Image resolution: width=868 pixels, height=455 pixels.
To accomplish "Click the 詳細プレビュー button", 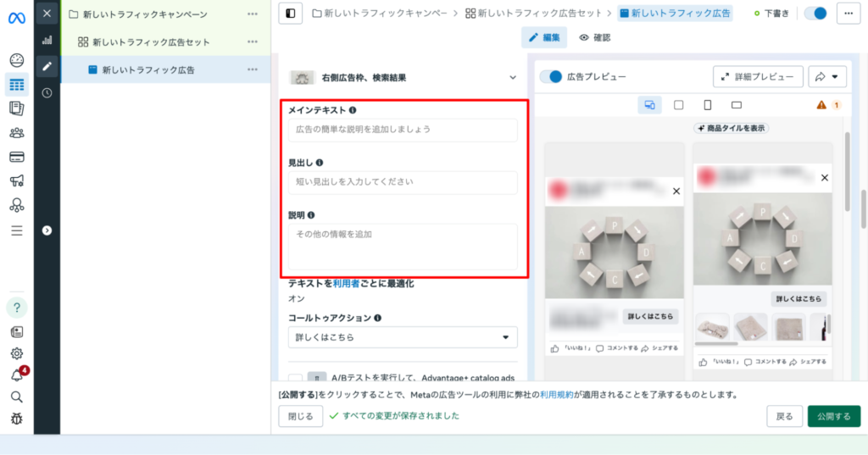I will click(x=758, y=76).
